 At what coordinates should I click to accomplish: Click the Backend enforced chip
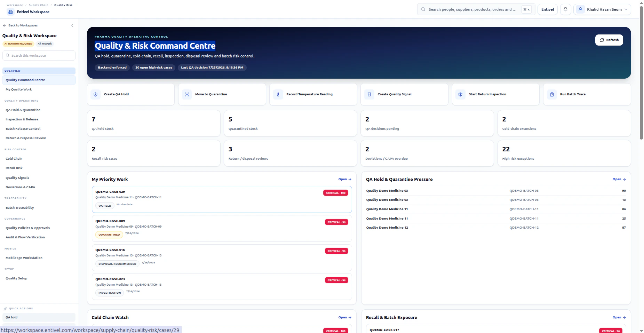pos(112,68)
